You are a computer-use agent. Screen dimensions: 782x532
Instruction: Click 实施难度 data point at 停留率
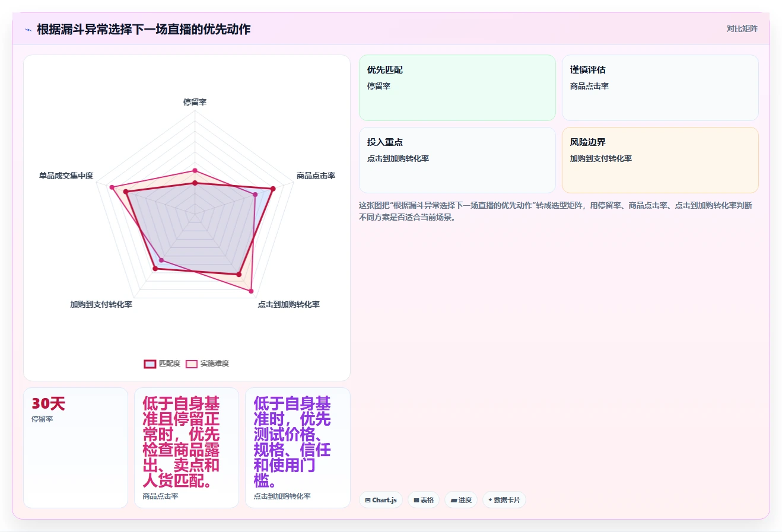(195, 171)
